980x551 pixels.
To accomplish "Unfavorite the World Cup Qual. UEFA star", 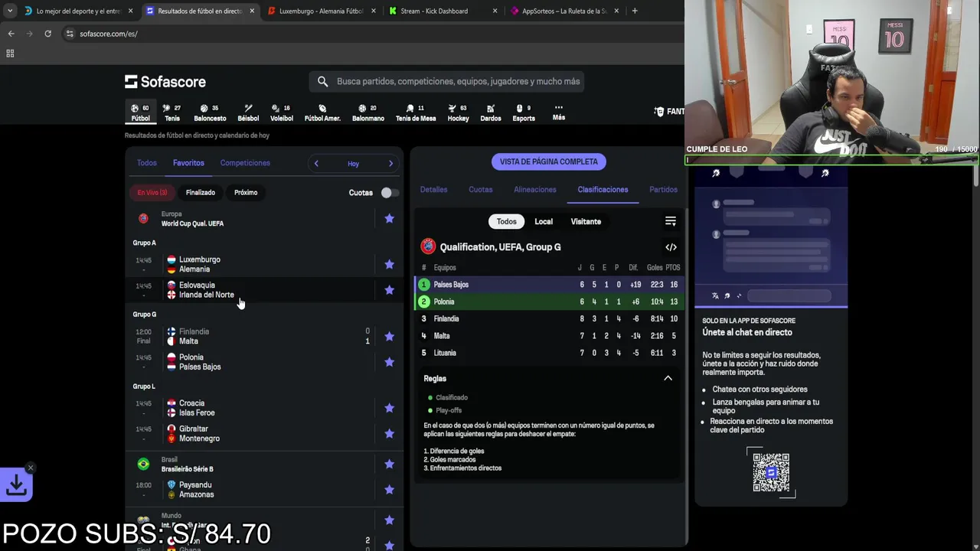I will pos(389,219).
